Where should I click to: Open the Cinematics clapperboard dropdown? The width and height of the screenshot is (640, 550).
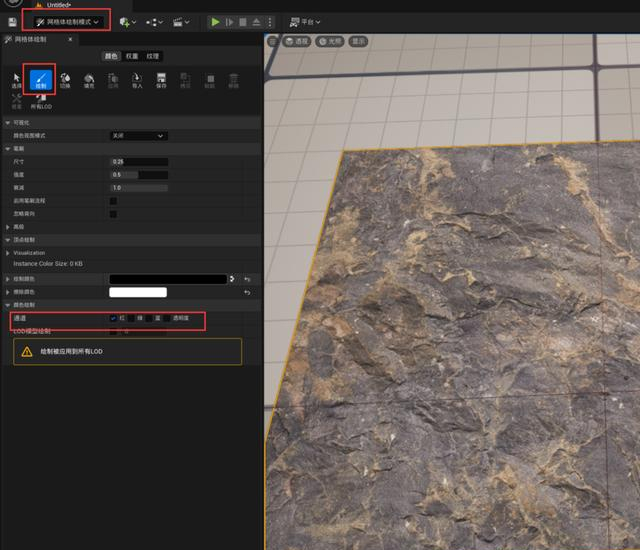pyautogui.click(x=181, y=22)
